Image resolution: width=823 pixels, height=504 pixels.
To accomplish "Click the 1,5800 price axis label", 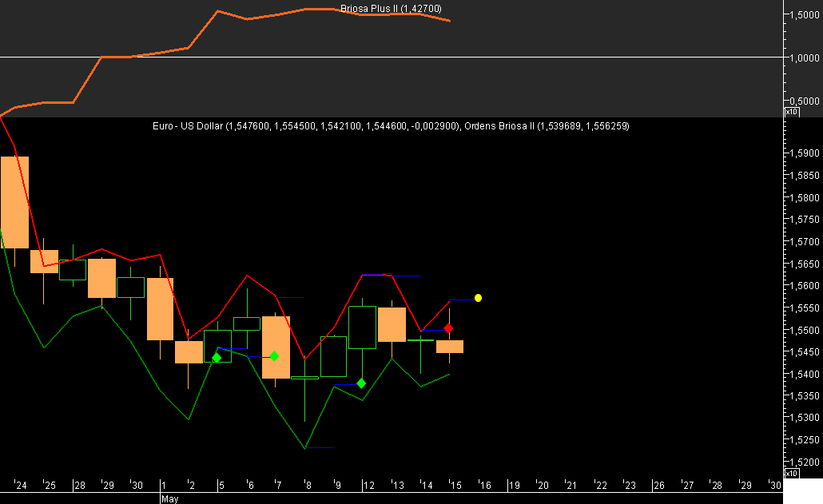I will click(x=805, y=198).
